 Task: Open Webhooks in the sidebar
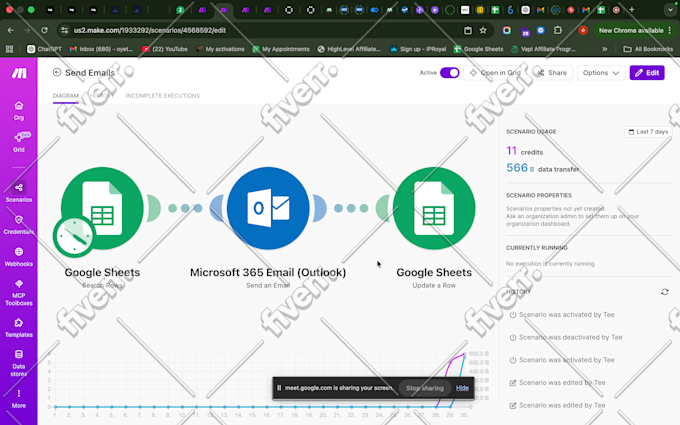(19, 256)
